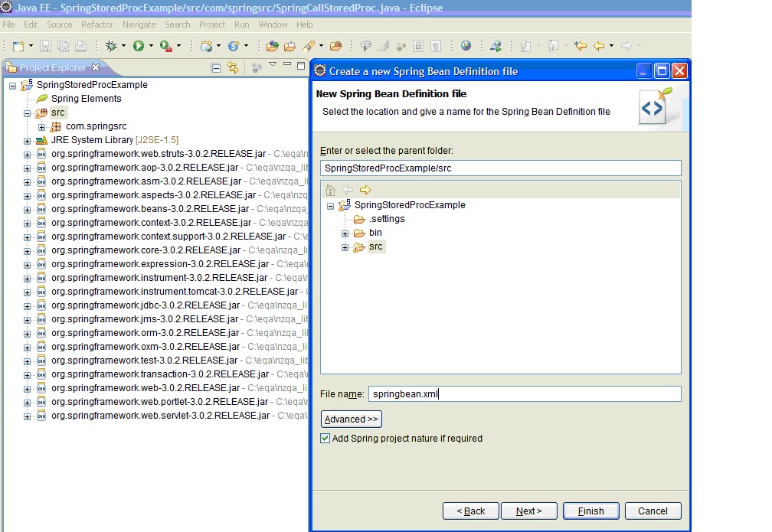
Task: Expand the bin folder in dialog
Action: pos(345,233)
